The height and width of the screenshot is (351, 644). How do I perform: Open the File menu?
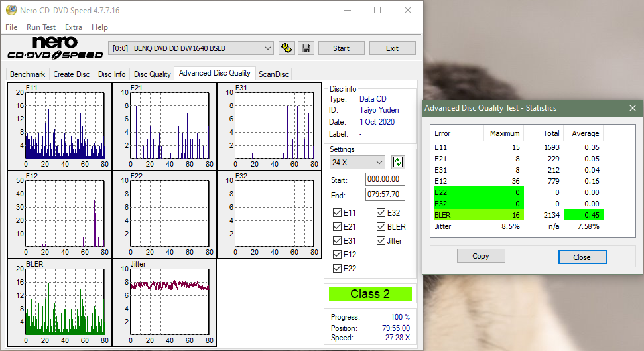click(x=11, y=27)
